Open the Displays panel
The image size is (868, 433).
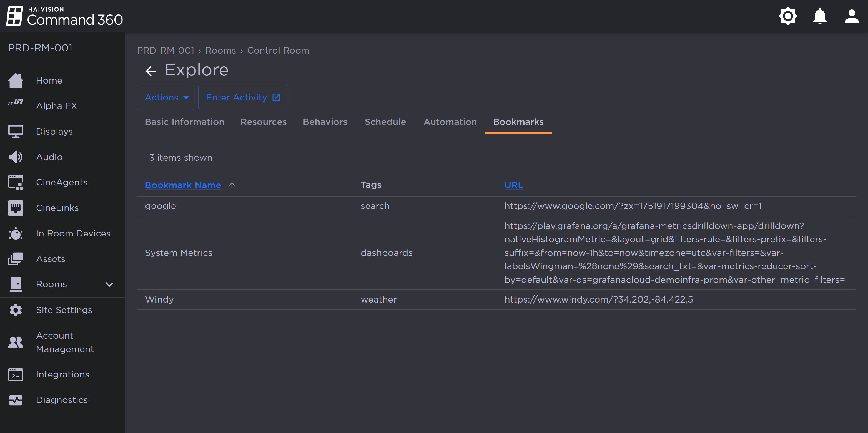click(54, 131)
